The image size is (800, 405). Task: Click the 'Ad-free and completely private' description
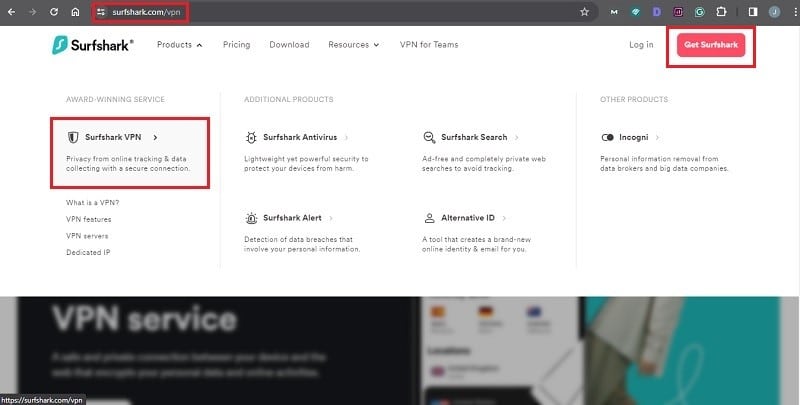(x=484, y=164)
